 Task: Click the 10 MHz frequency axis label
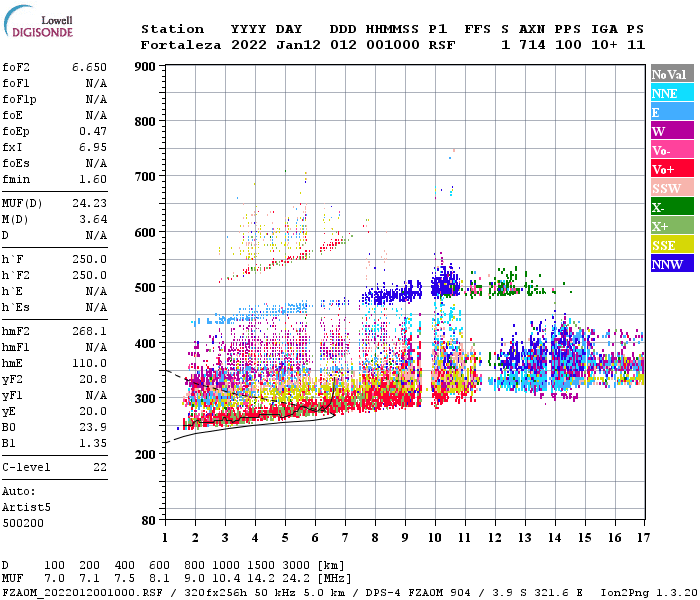point(435,538)
